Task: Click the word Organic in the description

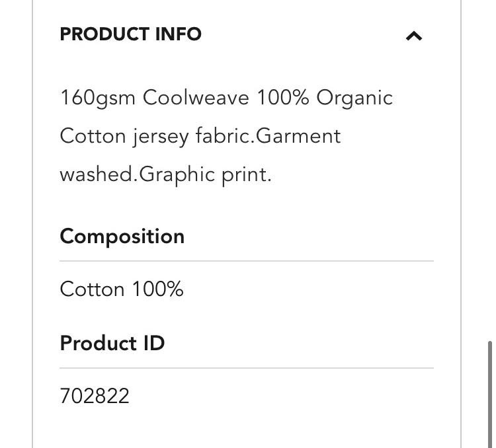Action: (354, 98)
